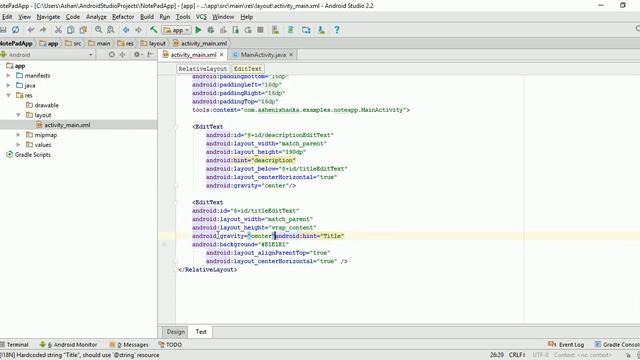Expand the values folder
The width and height of the screenshot is (640, 360).
click(18, 144)
